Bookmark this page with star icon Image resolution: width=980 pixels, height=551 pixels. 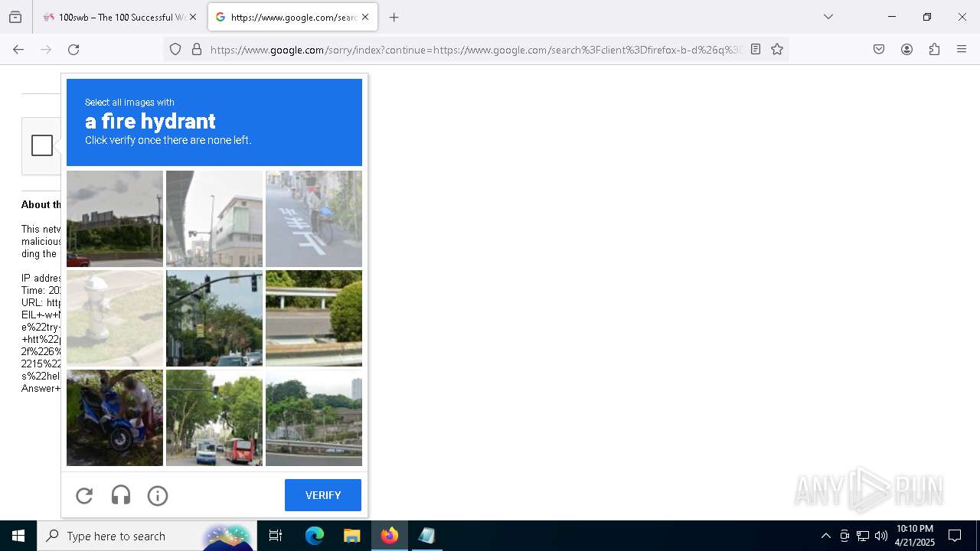(x=777, y=49)
